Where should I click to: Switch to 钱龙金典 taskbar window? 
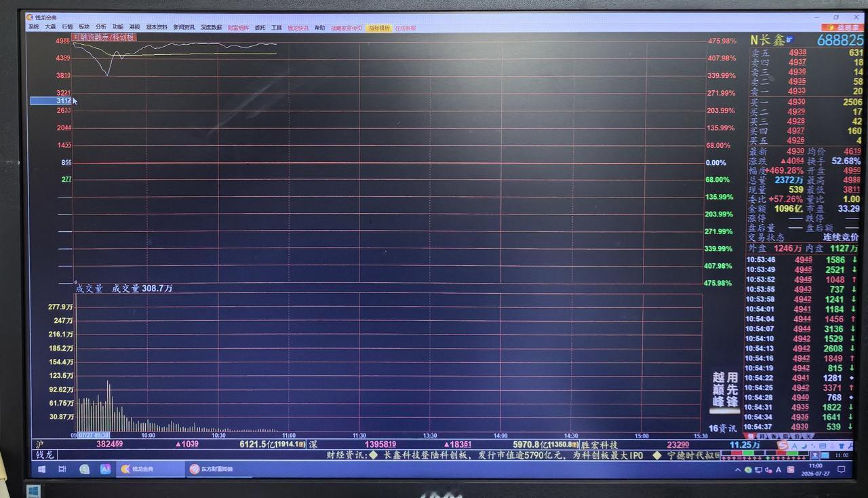(150, 469)
